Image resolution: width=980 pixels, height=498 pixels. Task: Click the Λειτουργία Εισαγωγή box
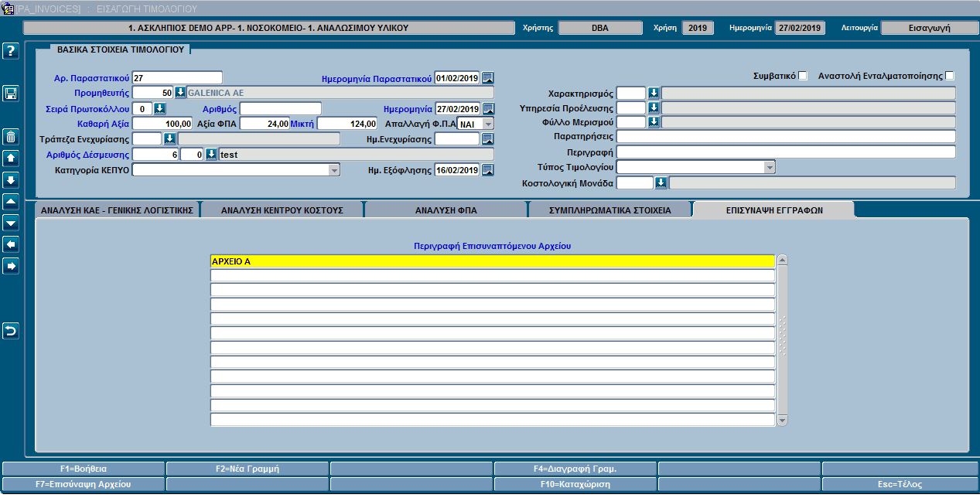coord(929,28)
